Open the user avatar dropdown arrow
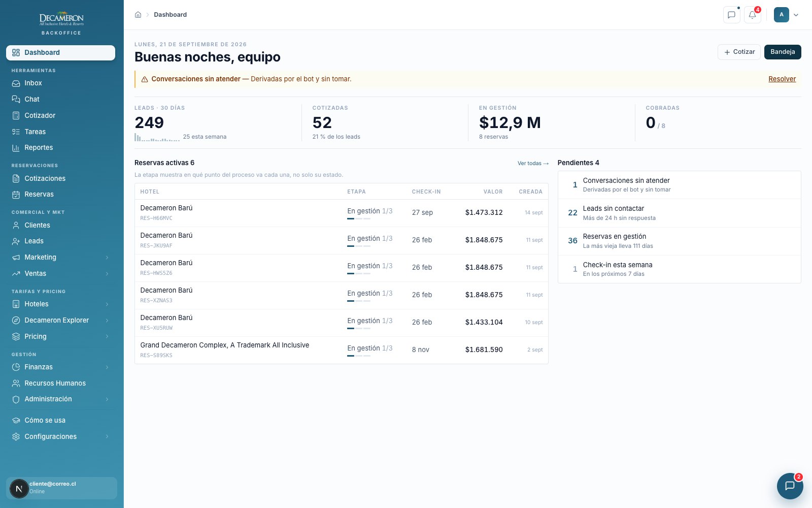The width and height of the screenshot is (812, 508). pos(796,15)
